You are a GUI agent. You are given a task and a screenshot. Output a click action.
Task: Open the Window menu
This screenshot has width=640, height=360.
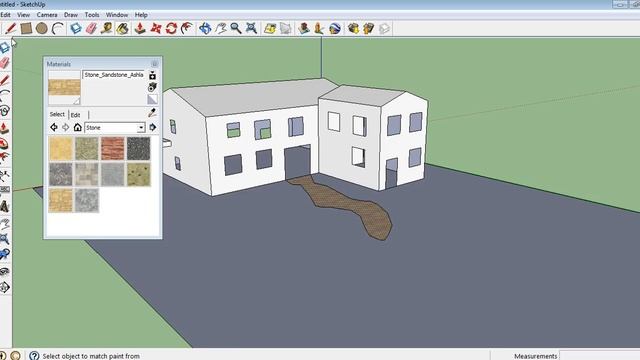[x=117, y=15]
